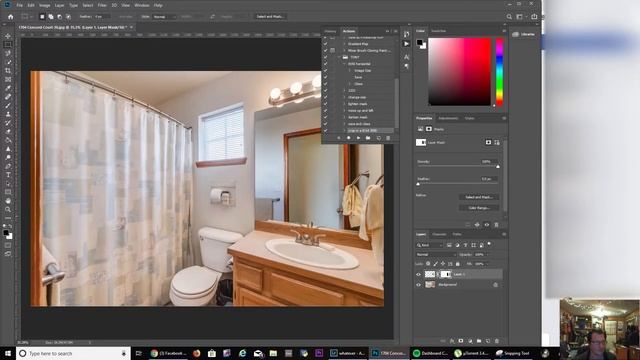Image resolution: width=640 pixels, height=360 pixels.
Task: Select the Lasso tool
Action: point(8,53)
